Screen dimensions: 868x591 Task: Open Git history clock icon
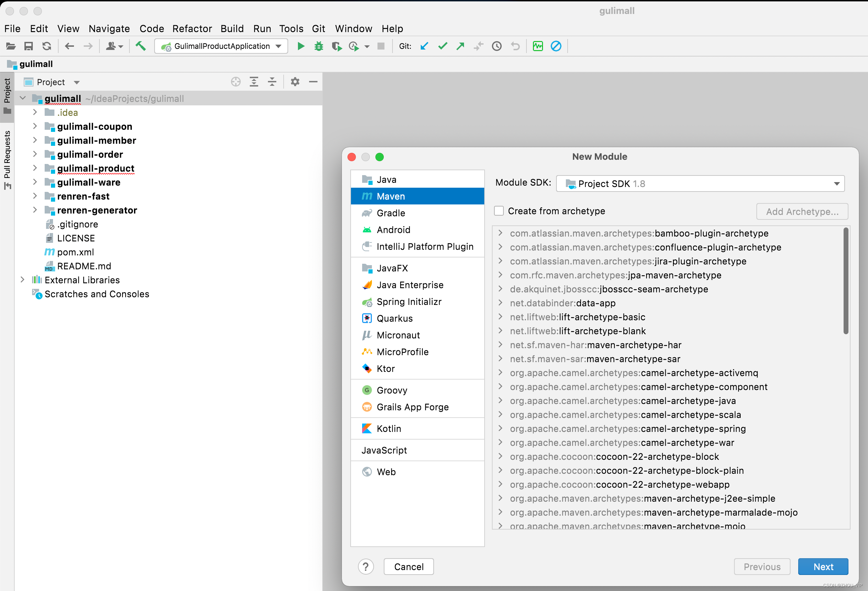pyautogui.click(x=497, y=46)
